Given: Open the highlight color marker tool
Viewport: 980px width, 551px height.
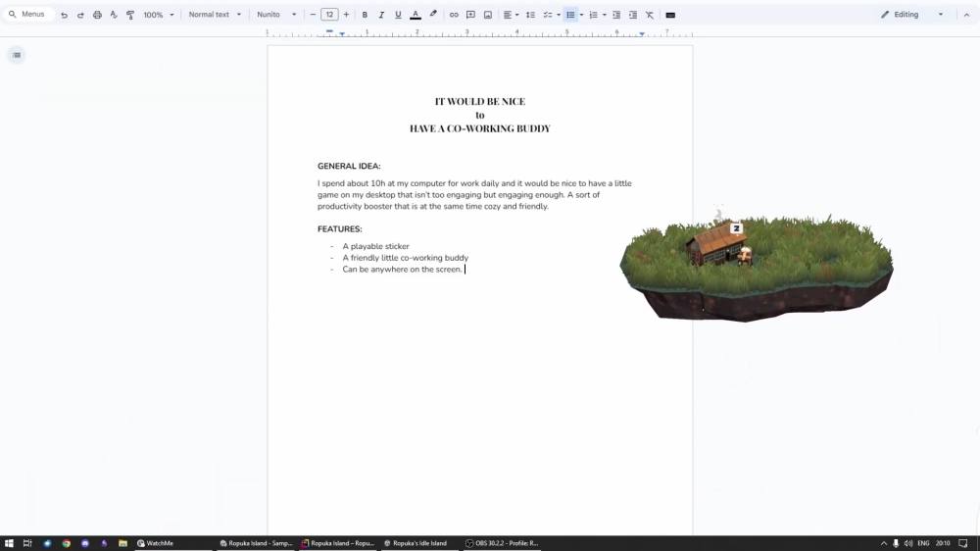Looking at the screenshot, I should (x=433, y=15).
